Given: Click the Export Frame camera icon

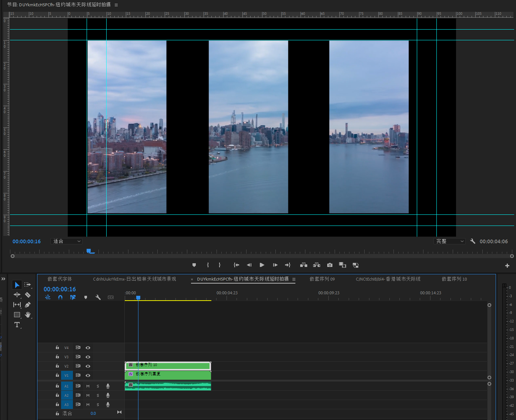Looking at the screenshot, I should click(330, 265).
